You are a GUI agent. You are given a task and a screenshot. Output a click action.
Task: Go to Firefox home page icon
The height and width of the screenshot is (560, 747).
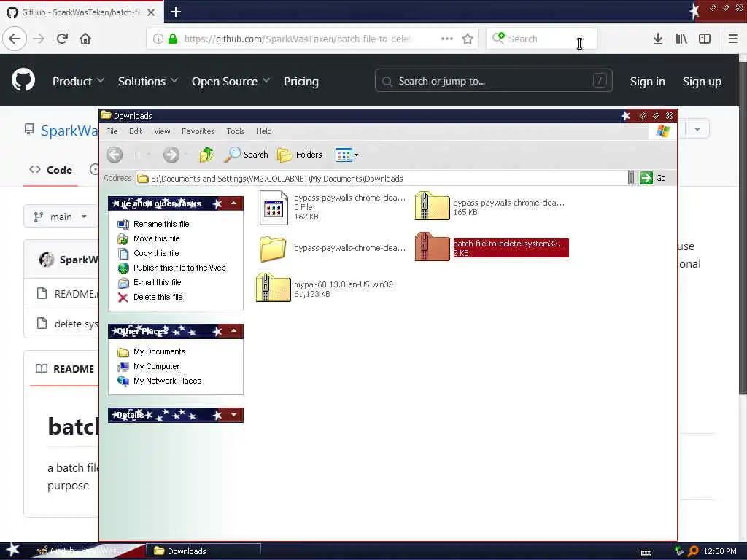click(x=85, y=39)
